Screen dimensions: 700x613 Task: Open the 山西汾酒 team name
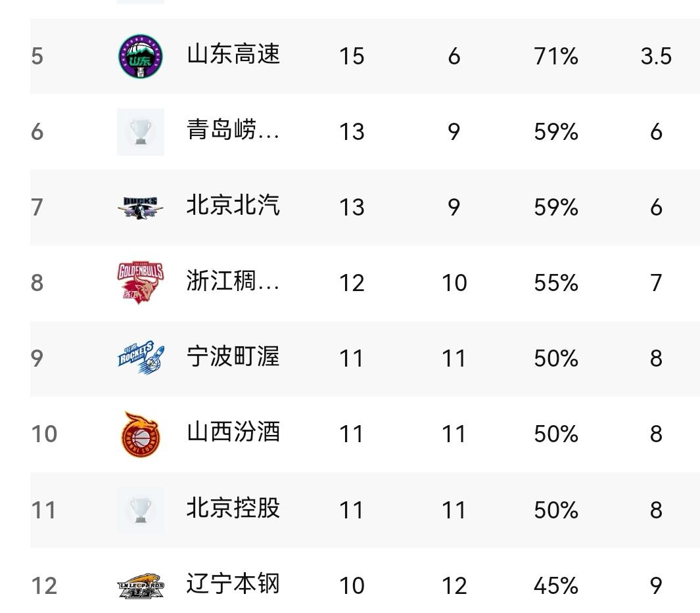point(233,432)
